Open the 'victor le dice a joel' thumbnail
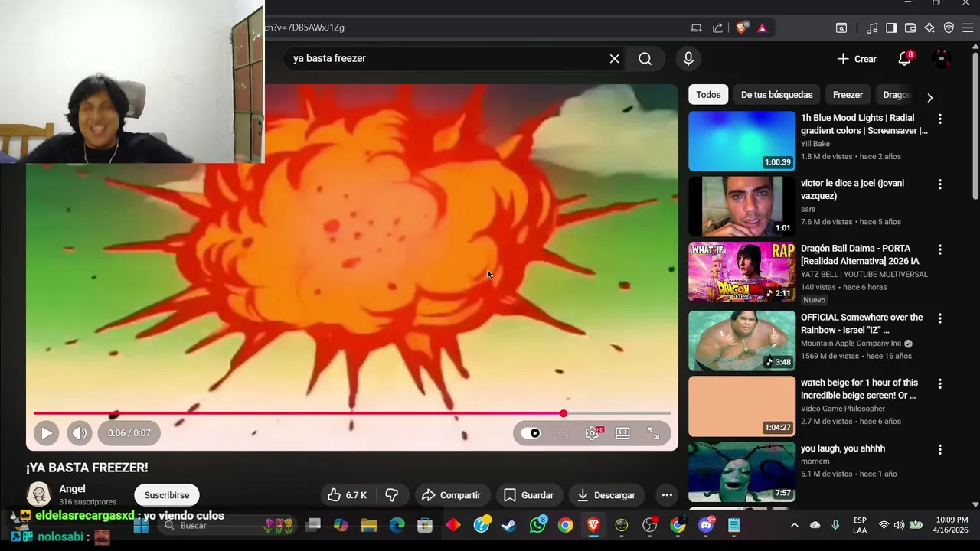Image resolution: width=980 pixels, height=551 pixels. 742,207
